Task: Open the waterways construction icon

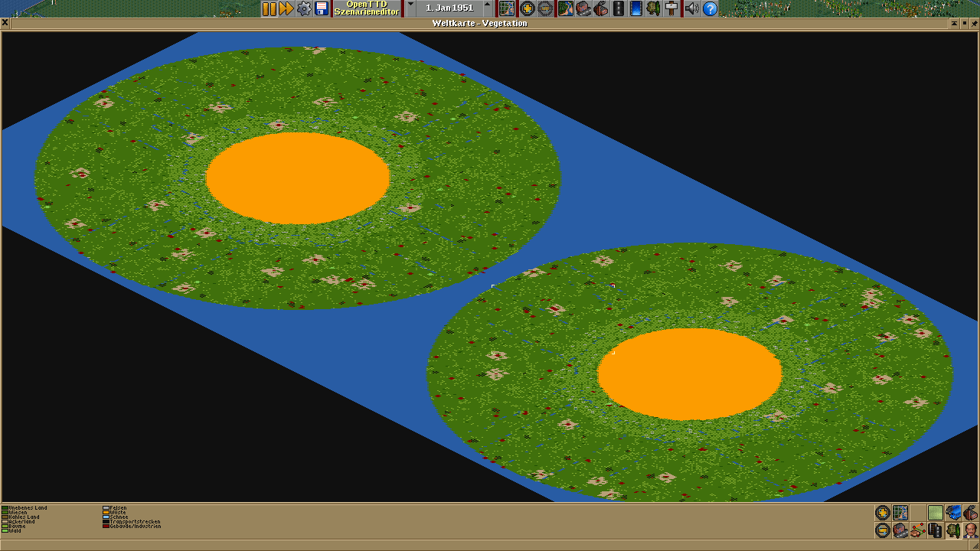Action: click(x=635, y=8)
